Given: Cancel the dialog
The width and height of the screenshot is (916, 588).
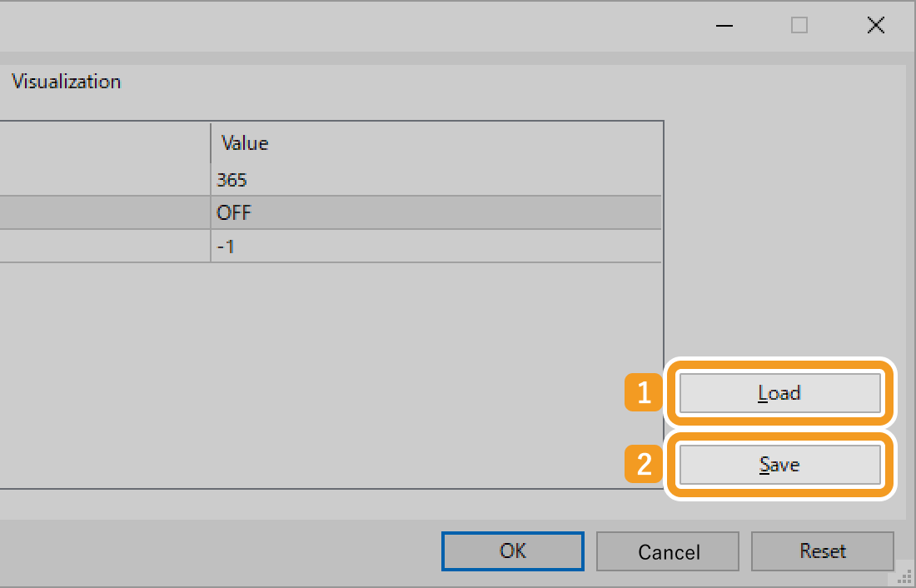Looking at the screenshot, I should pos(668,551).
